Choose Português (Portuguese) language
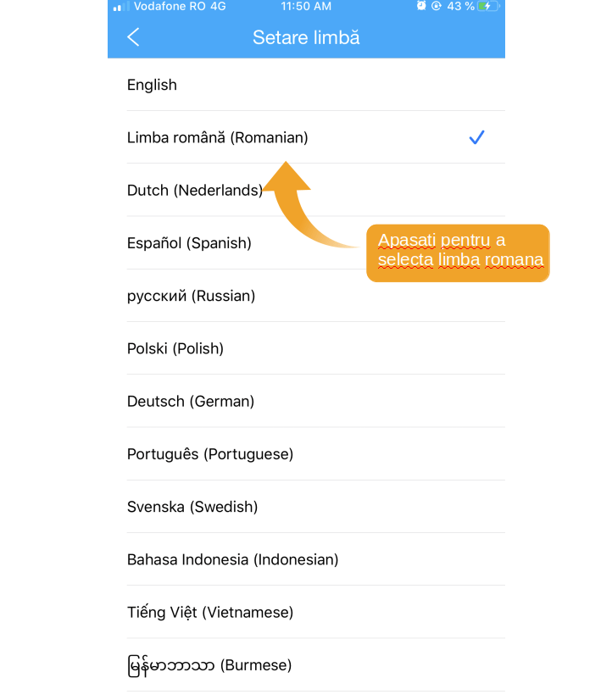The image size is (612, 700). (306, 454)
